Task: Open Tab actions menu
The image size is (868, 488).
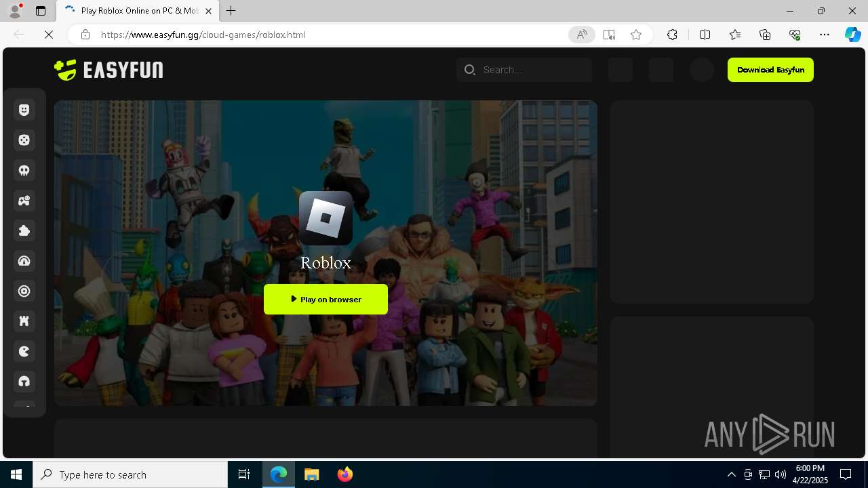Action: click(41, 11)
